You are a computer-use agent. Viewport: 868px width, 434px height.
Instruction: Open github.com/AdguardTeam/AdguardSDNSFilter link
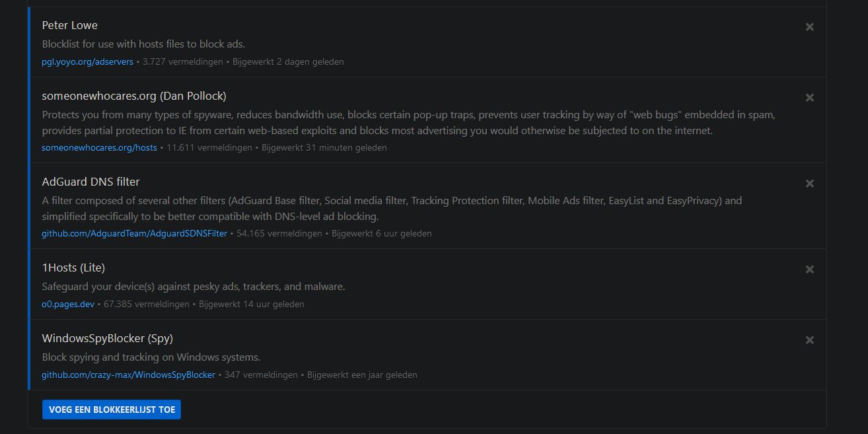134,233
